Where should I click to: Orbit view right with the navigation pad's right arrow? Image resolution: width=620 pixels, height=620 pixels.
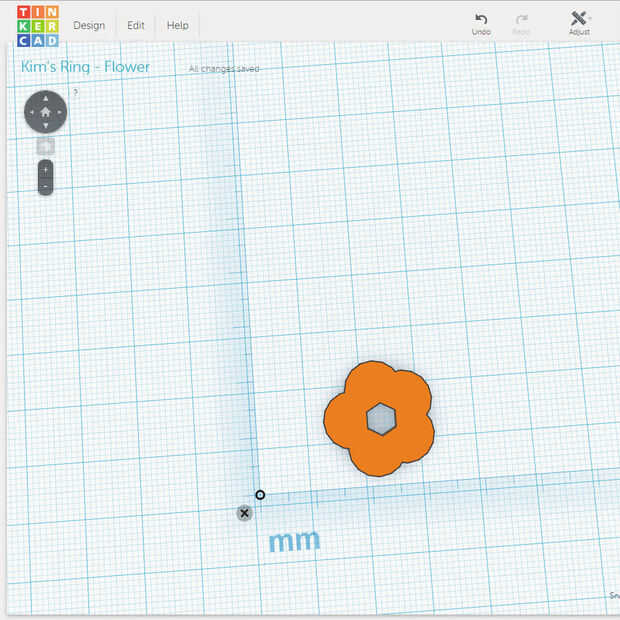pos(60,112)
